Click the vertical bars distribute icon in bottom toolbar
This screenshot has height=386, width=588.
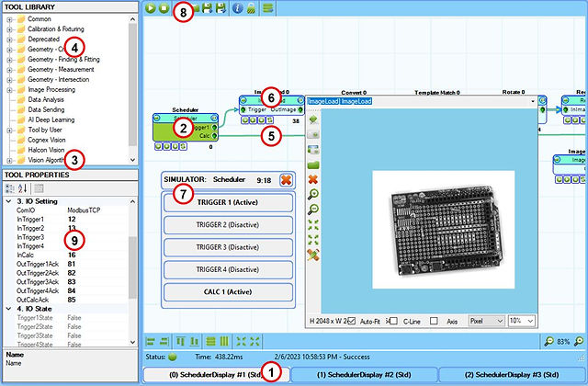coord(224,341)
